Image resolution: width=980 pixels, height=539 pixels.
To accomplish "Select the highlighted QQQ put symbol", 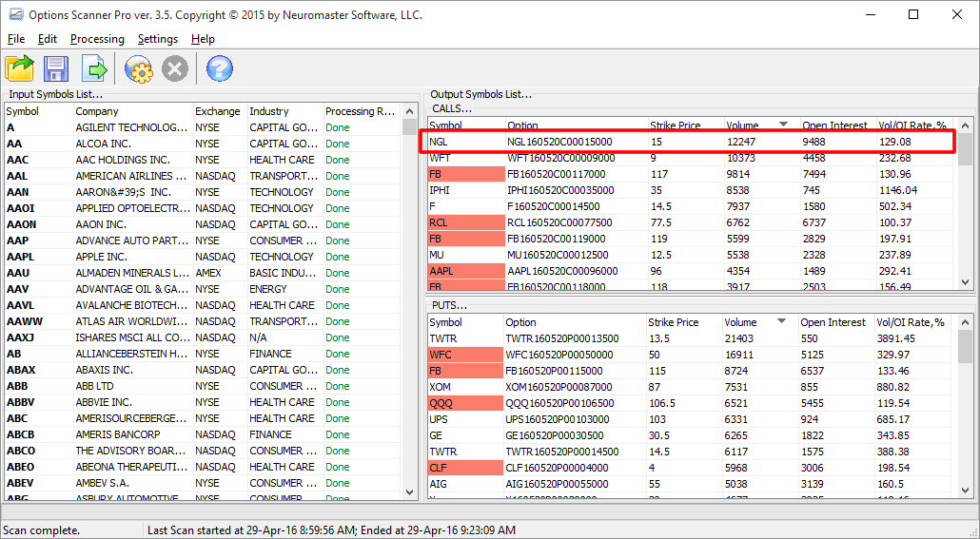I will tap(465, 403).
